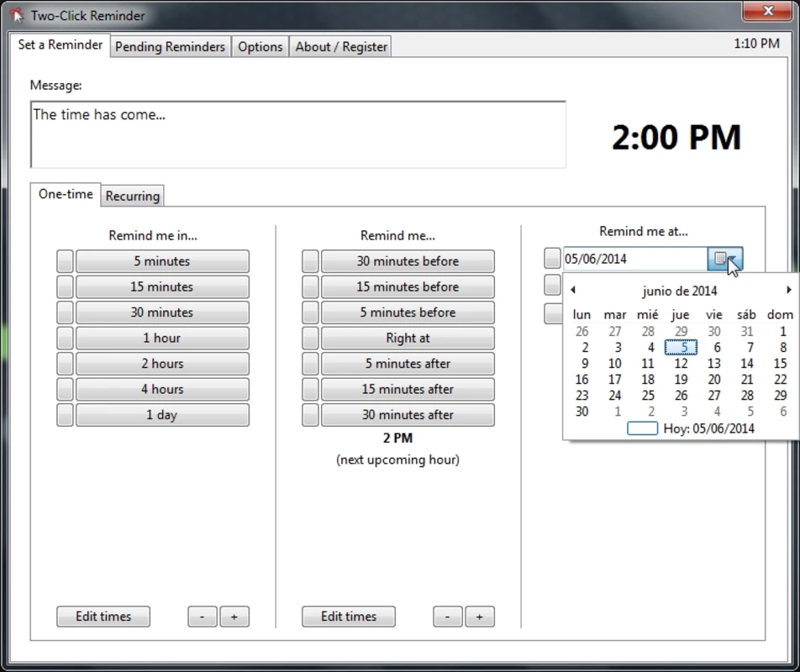This screenshot has height=672, width=800.
Task: Click the 30 minutes before button
Action: 408,261
